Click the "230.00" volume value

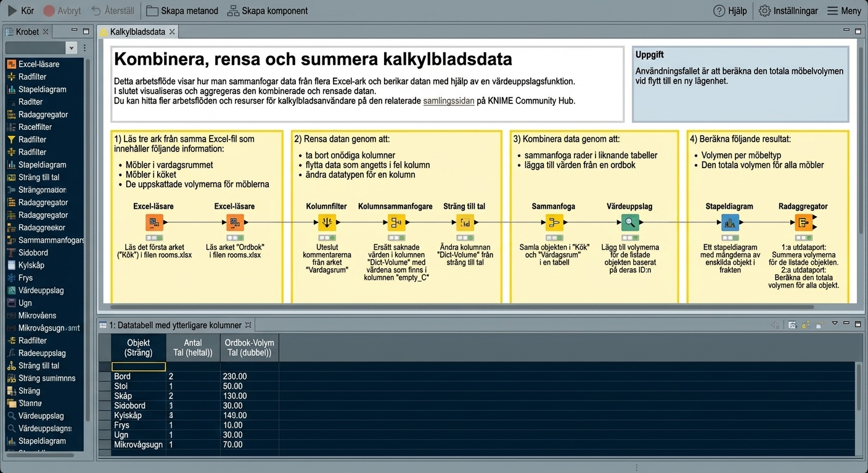point(235,376)
